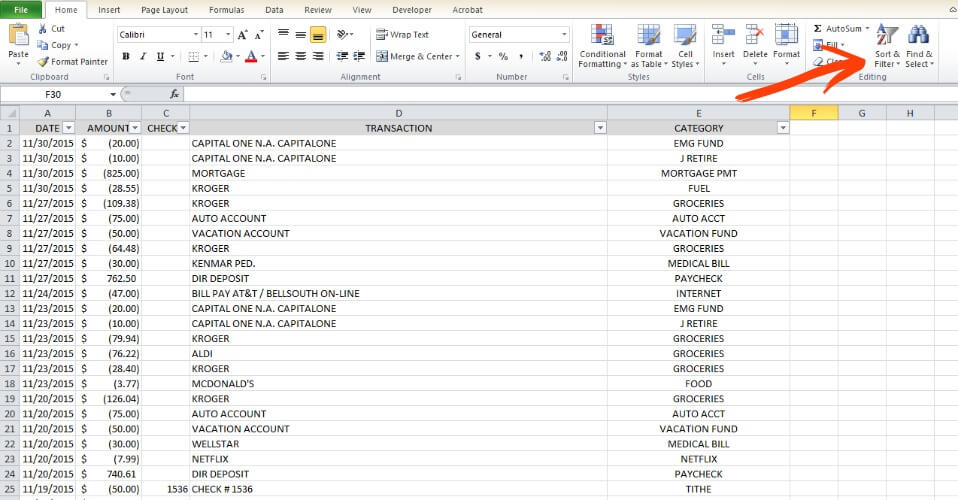Apply the red font color
The height and width of the screenshot is (500, 958).
[250, 56]
